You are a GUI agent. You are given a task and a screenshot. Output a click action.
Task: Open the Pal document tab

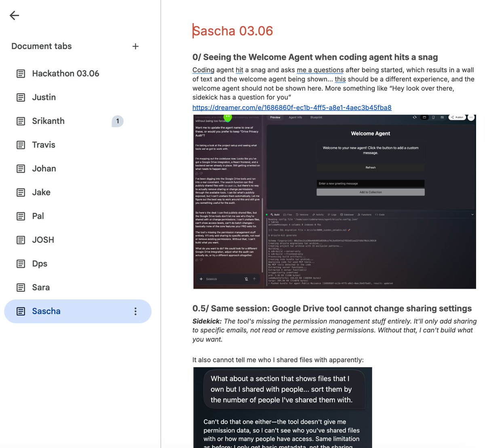click(x=38, y=216)
